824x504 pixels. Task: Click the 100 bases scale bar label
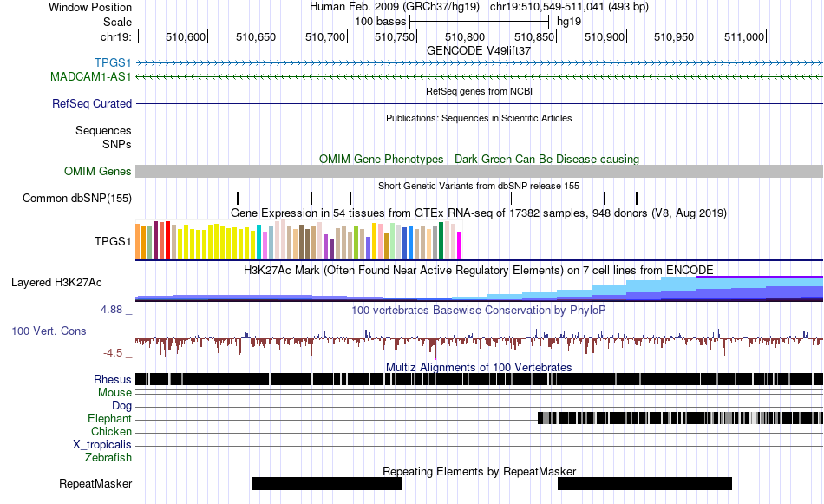tap(381, 22)
